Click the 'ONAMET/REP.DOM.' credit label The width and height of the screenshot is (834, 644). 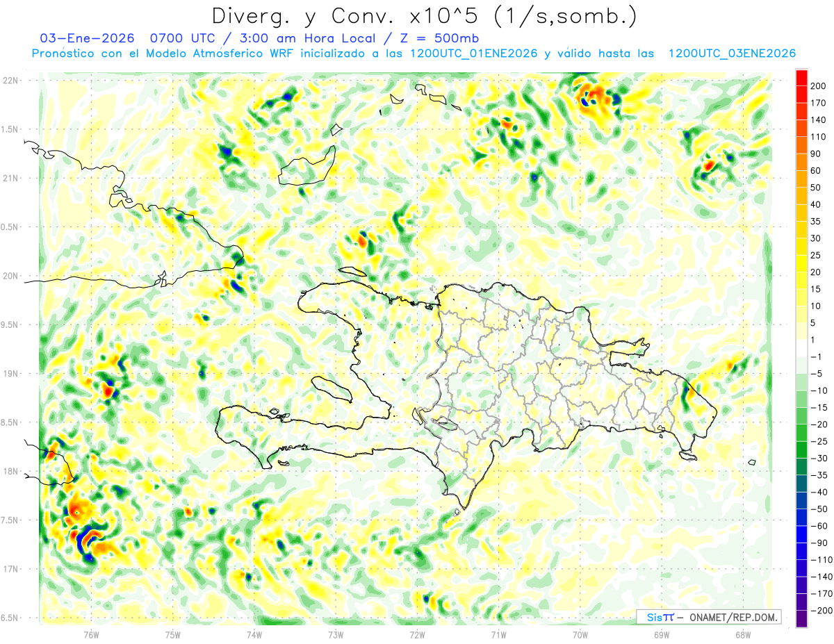[x=733, y=618]
